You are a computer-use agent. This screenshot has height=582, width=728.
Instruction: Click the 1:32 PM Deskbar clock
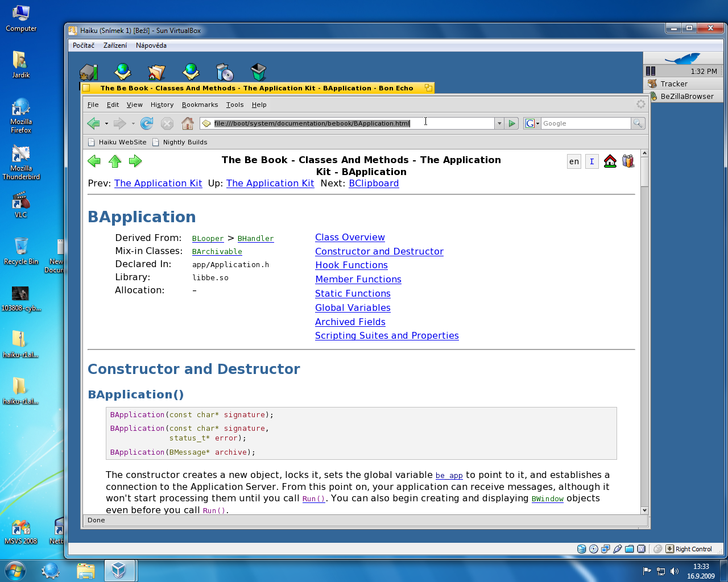pos(704,72)
